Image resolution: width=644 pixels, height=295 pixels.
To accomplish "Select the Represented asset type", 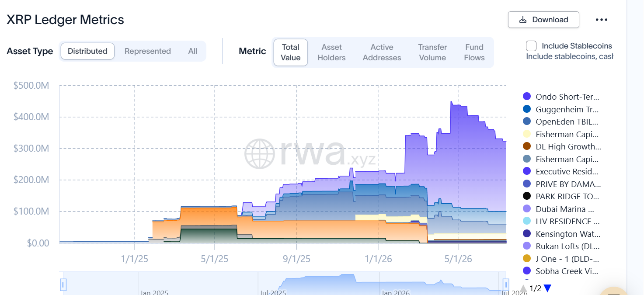I will tap(148, 51).
